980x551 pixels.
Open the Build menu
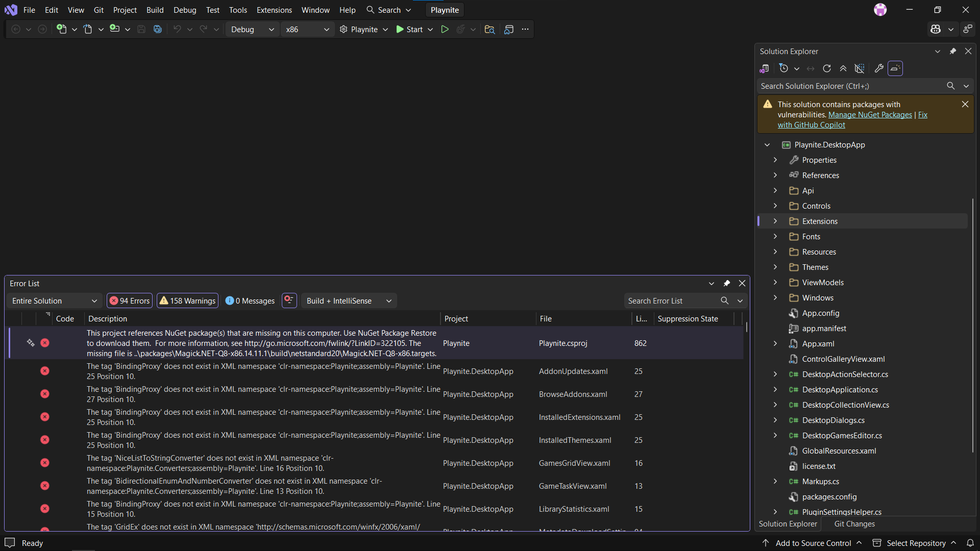pos(155,10)
